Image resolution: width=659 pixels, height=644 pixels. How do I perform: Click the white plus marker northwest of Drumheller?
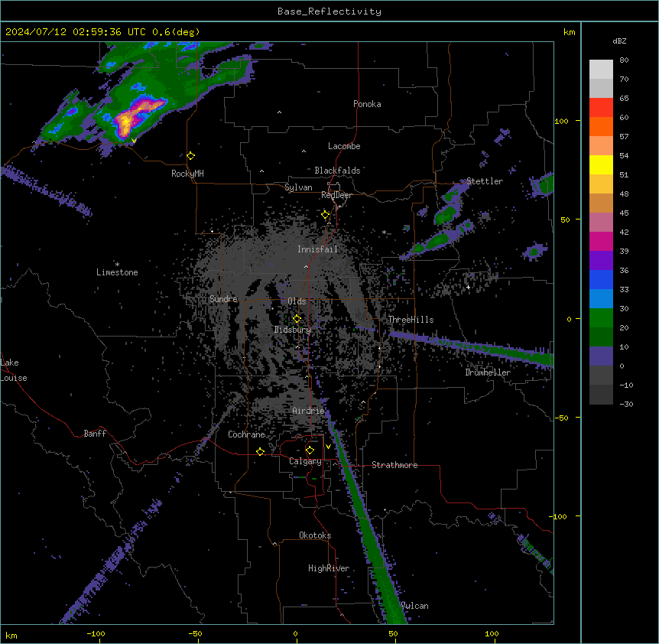[x=468, y=287]
